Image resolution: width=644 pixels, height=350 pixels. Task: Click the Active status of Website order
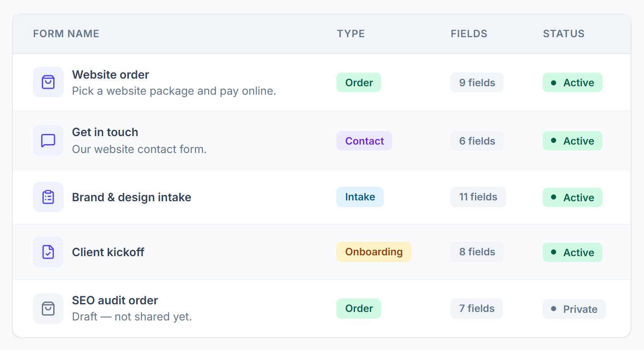point(573,82)
